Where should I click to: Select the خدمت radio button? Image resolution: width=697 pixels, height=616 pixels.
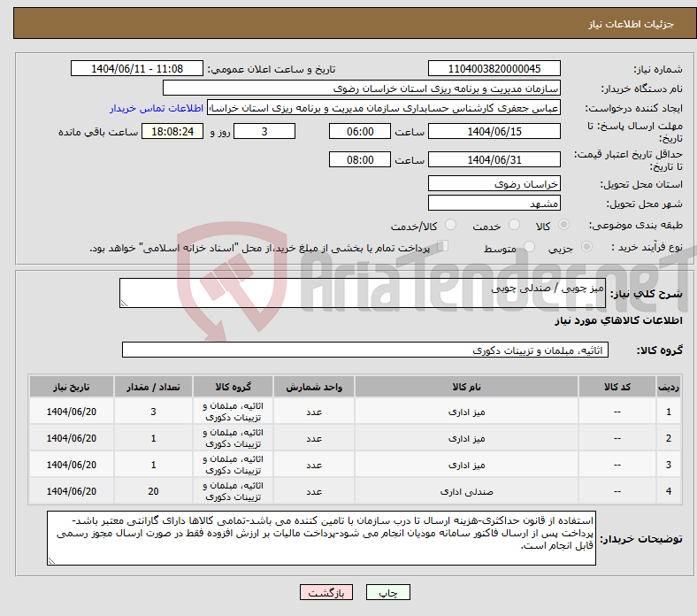pyautogui.click(x=514, y=225)
